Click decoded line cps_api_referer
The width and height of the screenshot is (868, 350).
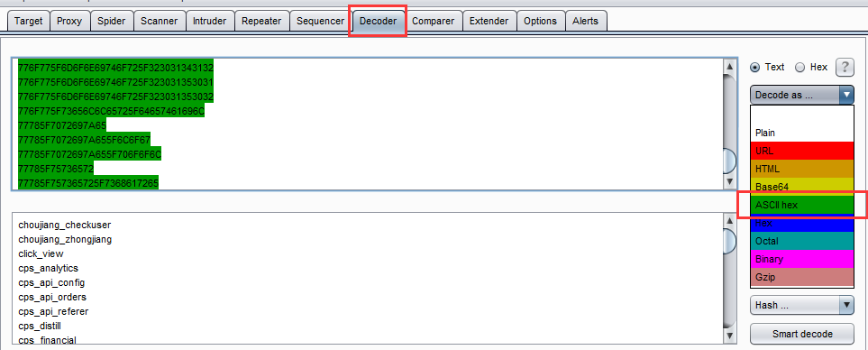click(53, 311)
